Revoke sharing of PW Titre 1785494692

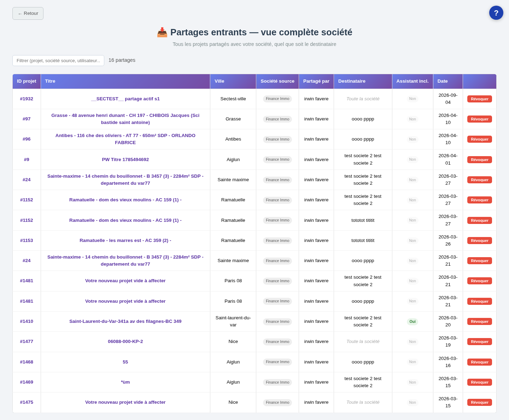tap(480, 160)
